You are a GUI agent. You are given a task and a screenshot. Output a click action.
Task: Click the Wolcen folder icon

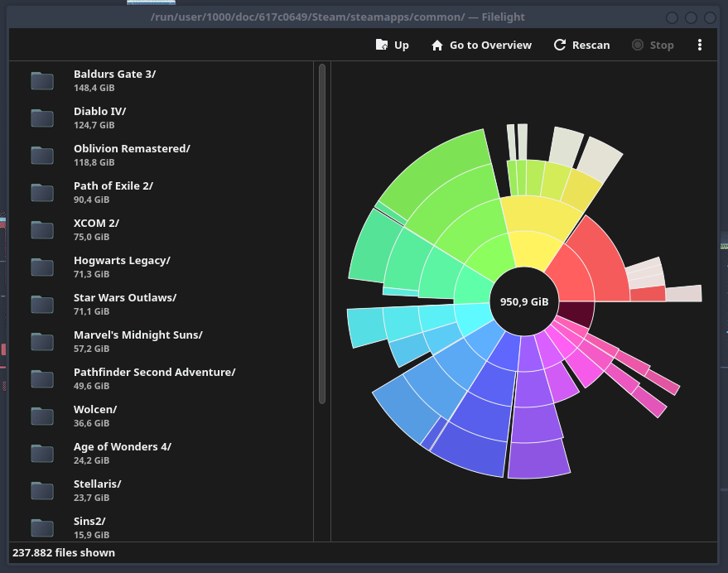(x=42, y=416)
